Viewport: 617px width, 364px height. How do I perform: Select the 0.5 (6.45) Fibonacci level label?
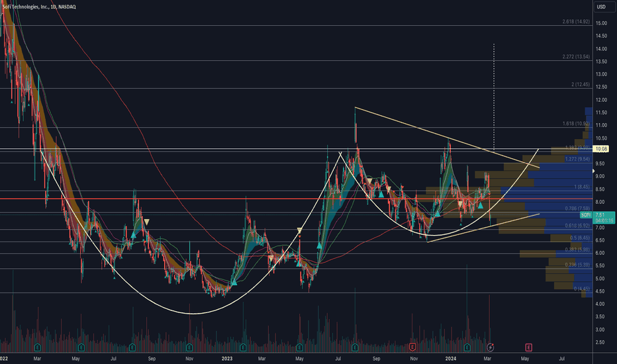coord(580,238)
